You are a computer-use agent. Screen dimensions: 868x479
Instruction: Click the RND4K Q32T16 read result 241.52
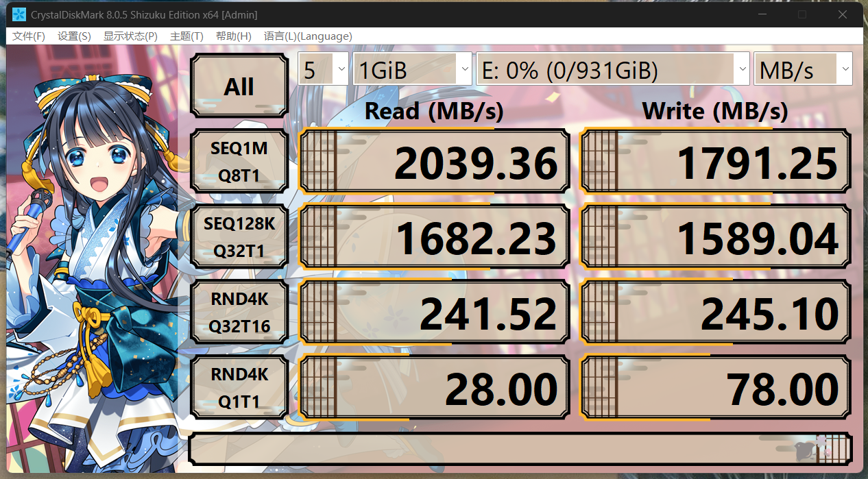435,312
